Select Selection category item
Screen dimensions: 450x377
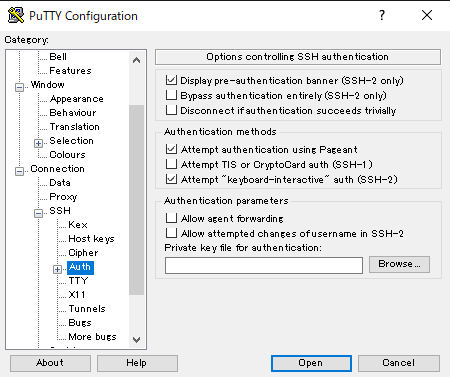pos(71,141)
